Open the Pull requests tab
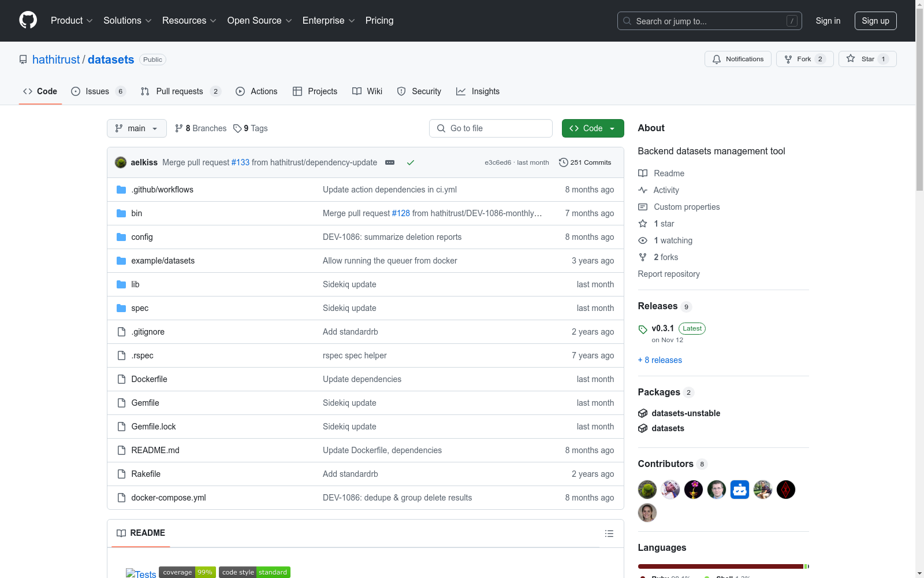Image resolution: width=924 pixels, height=578 pixels. click(181, 91)
